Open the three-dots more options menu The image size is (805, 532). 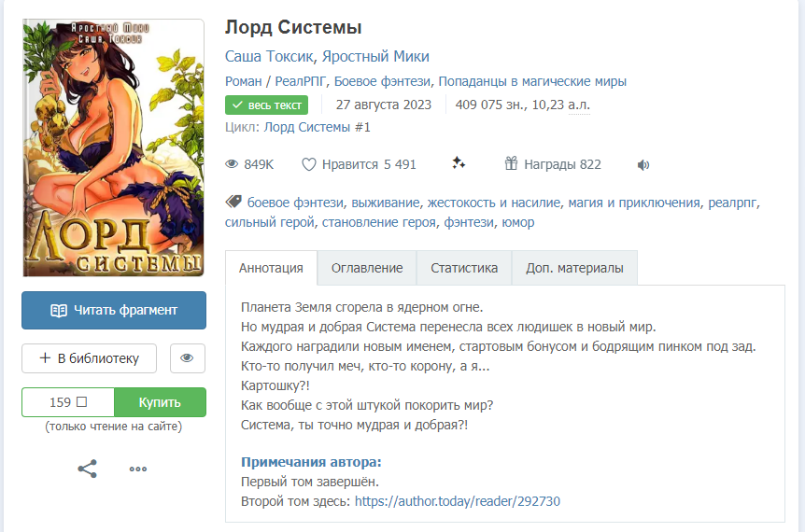click(138, 469)
